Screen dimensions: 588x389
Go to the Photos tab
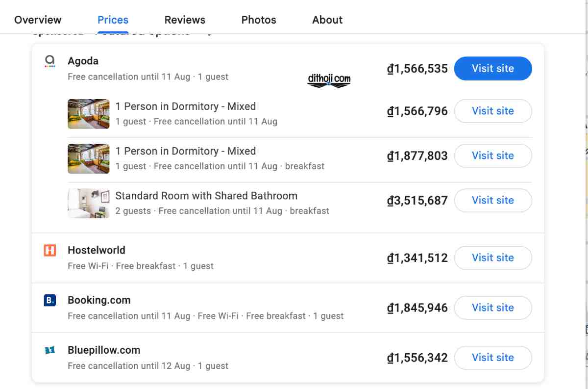click(259, 20)
